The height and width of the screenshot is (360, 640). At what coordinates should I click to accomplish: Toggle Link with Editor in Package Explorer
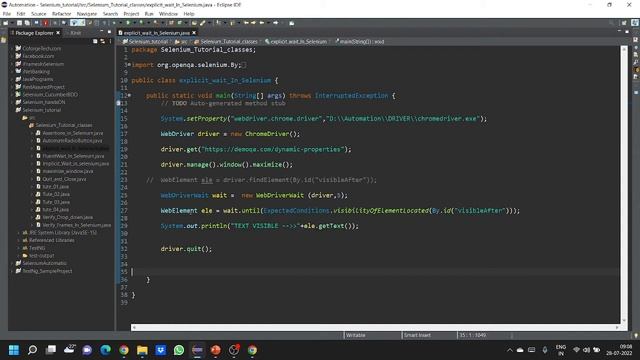click(x=102, y=41)
